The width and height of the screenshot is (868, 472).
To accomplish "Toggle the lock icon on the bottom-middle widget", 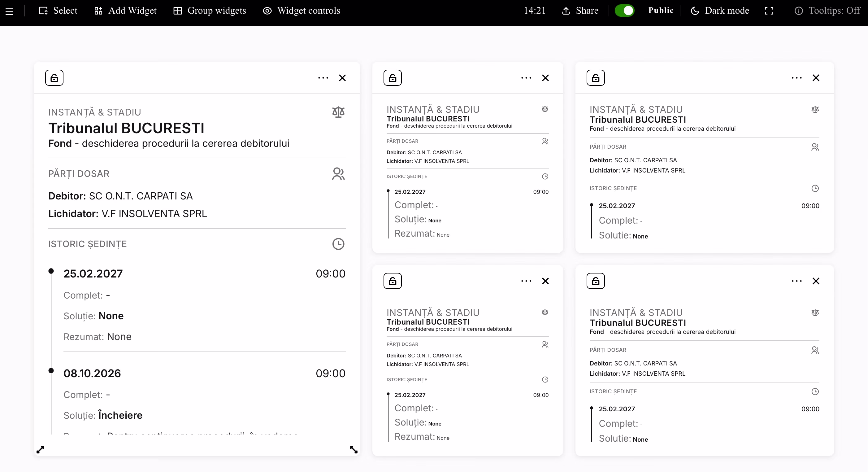I will coord(393,281).
